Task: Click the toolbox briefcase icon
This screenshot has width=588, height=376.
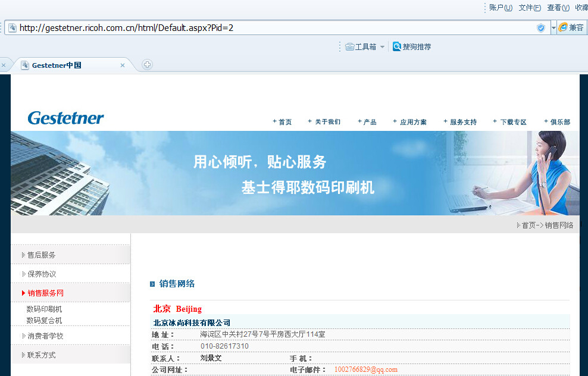Action: pyautogui.click(x=349, y=47)
